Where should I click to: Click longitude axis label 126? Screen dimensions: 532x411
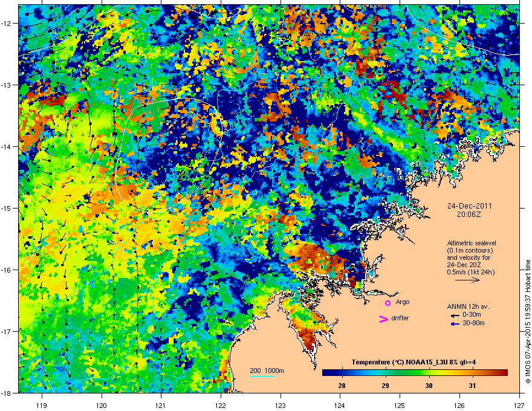tap(459, 405)
